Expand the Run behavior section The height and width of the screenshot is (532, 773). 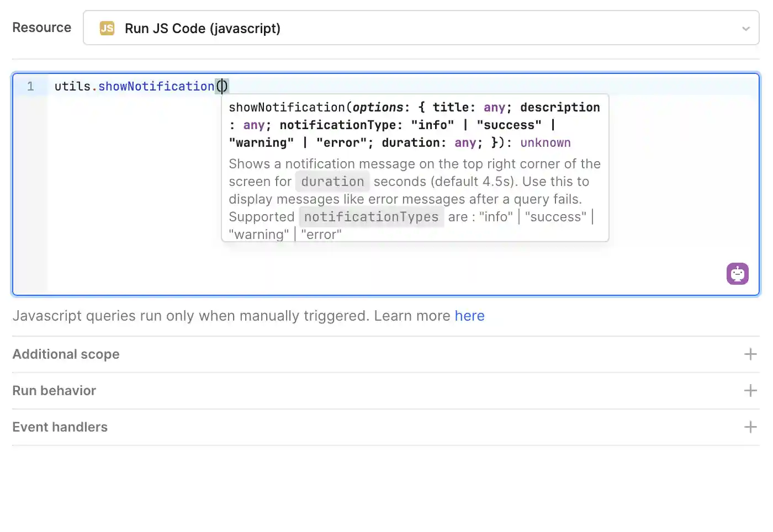point(54,391)
